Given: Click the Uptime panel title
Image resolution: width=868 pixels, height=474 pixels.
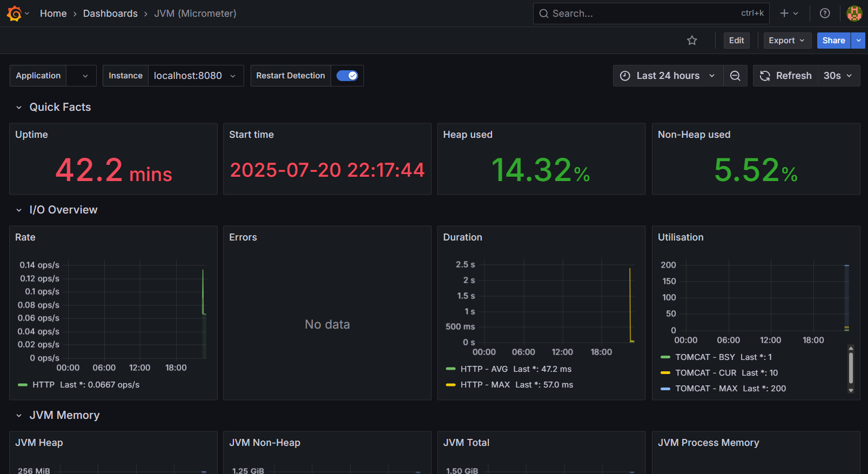Looking at the screenshot, I should point(31,135).
